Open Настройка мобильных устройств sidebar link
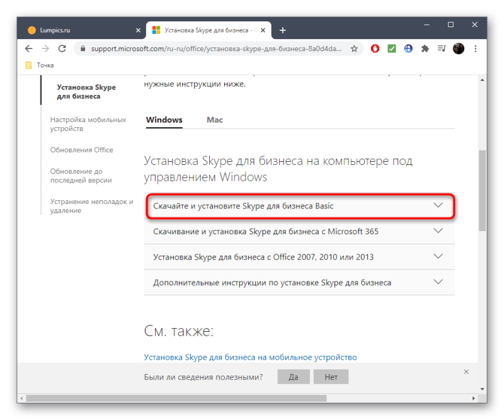The image size is (504, 420). click(88, 124)
